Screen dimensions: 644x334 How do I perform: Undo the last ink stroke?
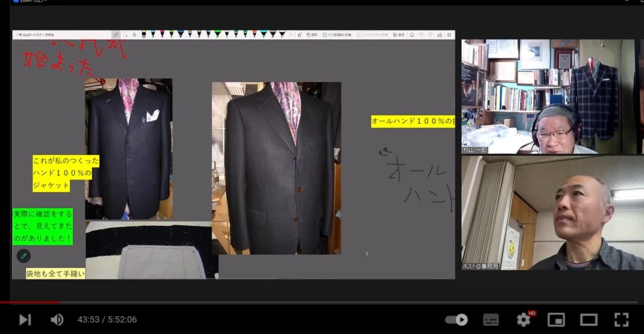422,35
